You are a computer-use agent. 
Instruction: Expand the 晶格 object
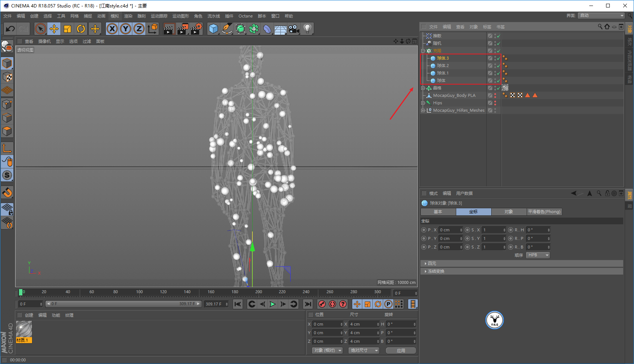click(423, 88)
